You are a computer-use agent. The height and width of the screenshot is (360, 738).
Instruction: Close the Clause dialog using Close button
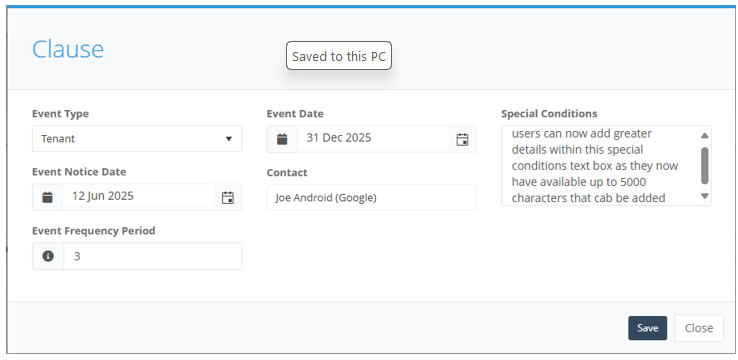[699, 328]
